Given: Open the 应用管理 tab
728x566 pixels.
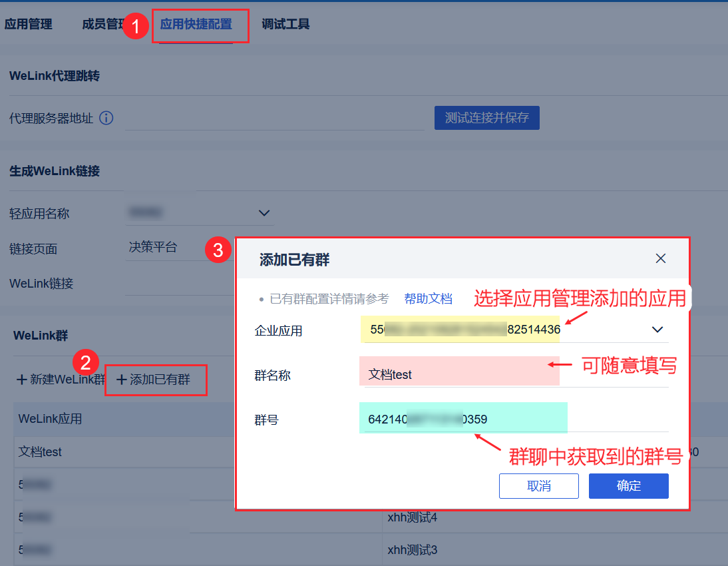Looking at the screenshot, I should coord(29,24).
